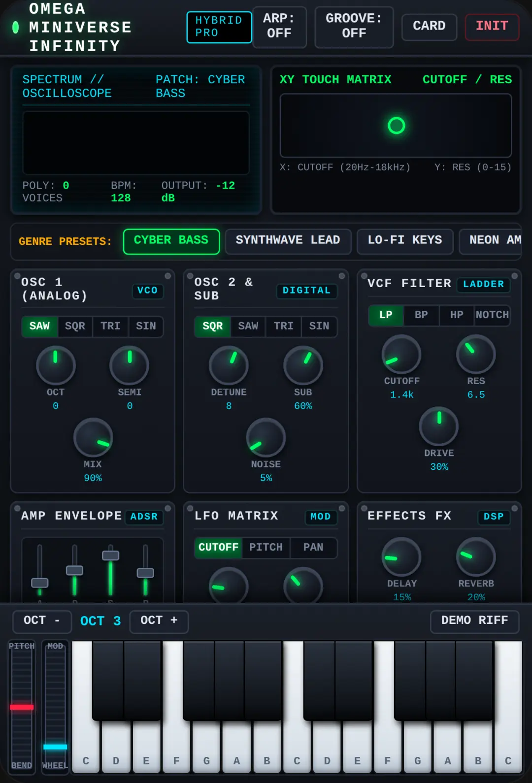Click the HYBRID PRO mode button
This screenshot has width=532, height=783.
(219, 27)
